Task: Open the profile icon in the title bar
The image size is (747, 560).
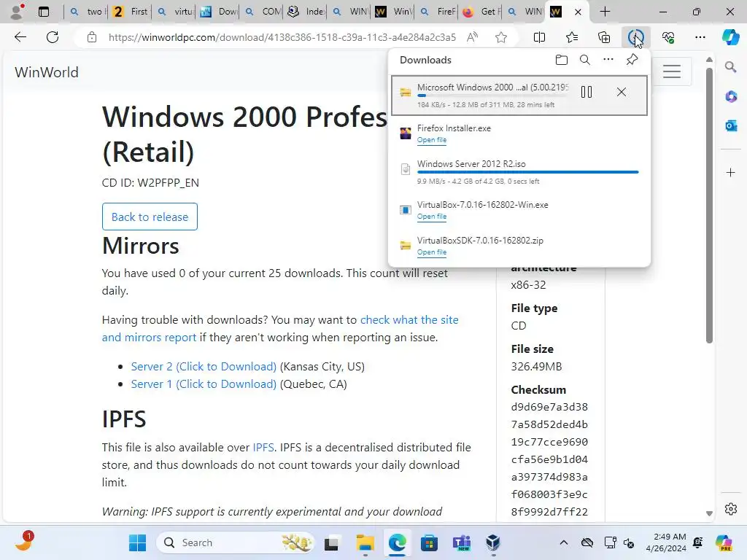Action: point(18,12)
